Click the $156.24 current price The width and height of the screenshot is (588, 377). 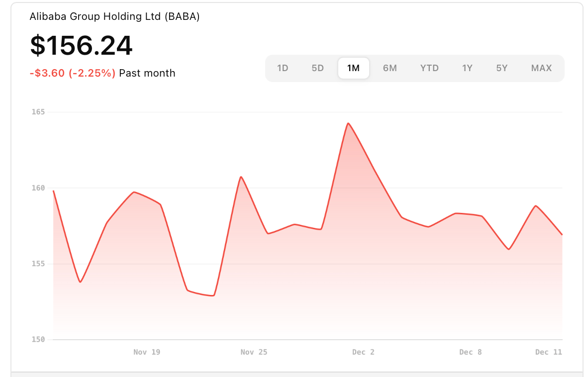click(82, 46)
